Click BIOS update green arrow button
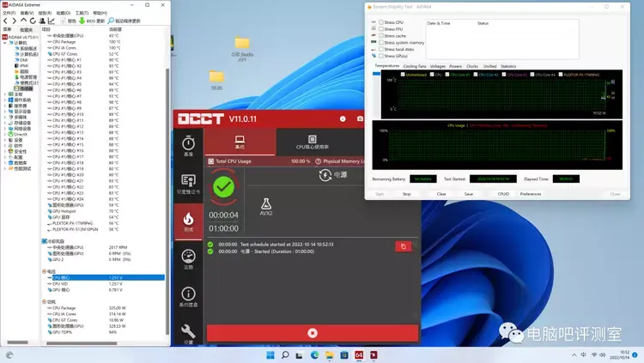This screenshot has width=644, height=363. coord(92,21)
